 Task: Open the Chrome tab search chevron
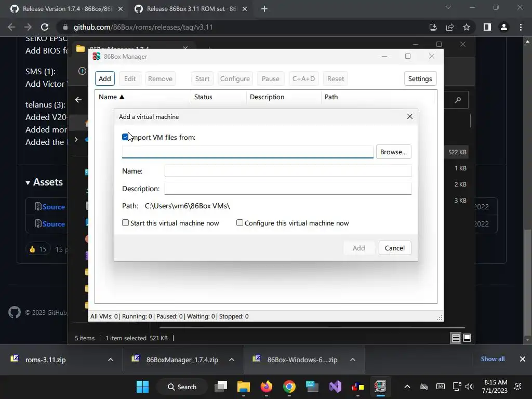click(x=448, y=7)
